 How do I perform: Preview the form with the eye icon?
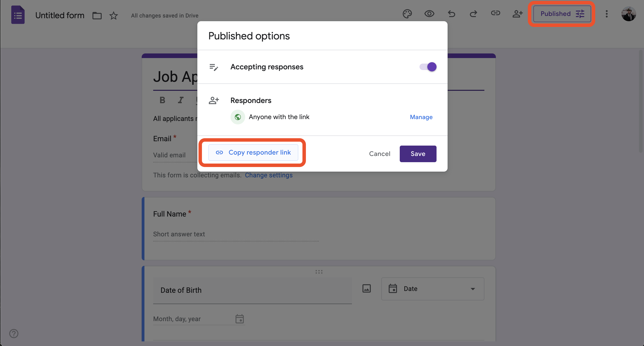429,14
